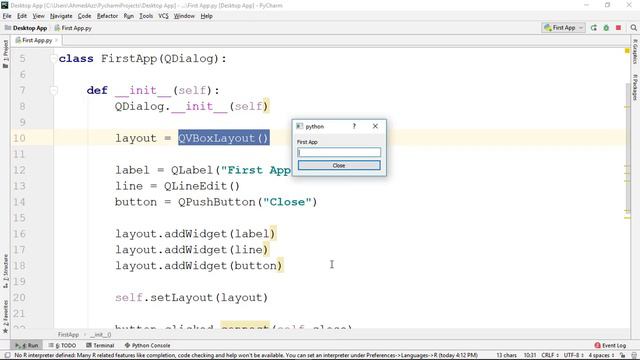Open the Python Console tool window tab
640x360 pixels.
coord(147,345)
